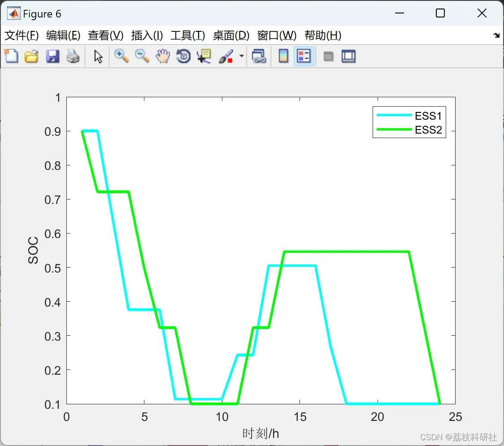Toggle the Data Cursor tool
The image size is (504, 446).
(204, 56)
